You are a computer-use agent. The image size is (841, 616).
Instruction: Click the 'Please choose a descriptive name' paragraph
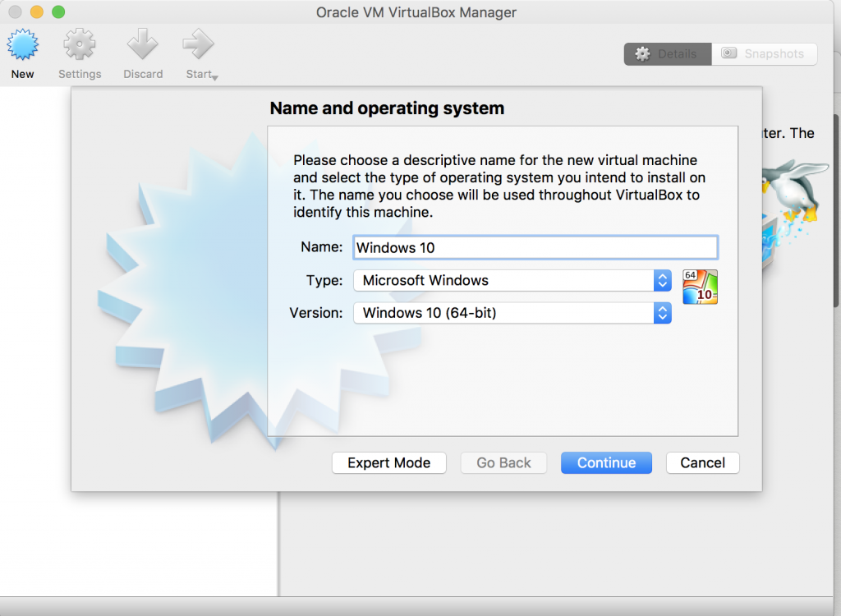tap(499, 186)
